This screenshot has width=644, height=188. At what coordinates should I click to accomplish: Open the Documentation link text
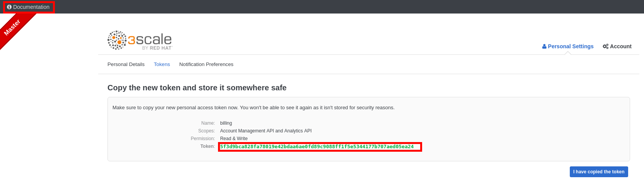(31, 7)
